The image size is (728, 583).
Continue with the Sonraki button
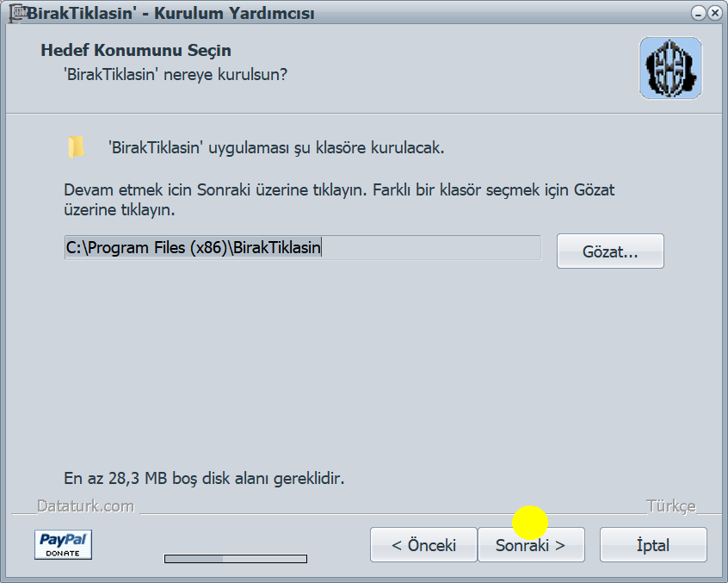point(531,545)
